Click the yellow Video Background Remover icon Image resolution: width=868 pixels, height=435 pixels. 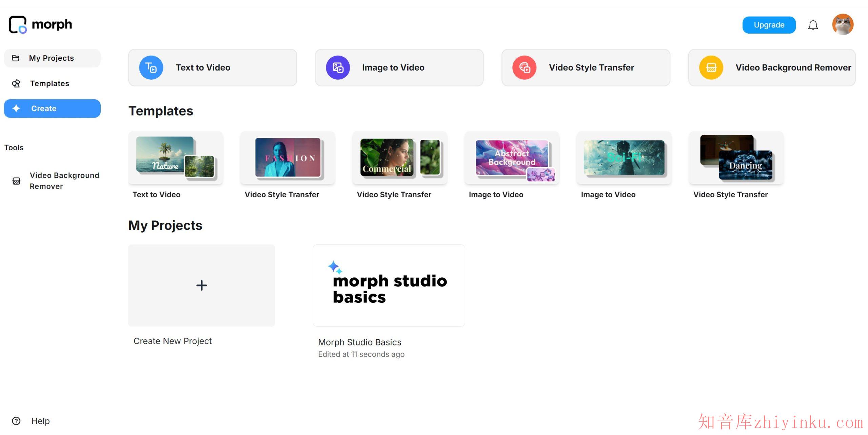tap(711, 67)
